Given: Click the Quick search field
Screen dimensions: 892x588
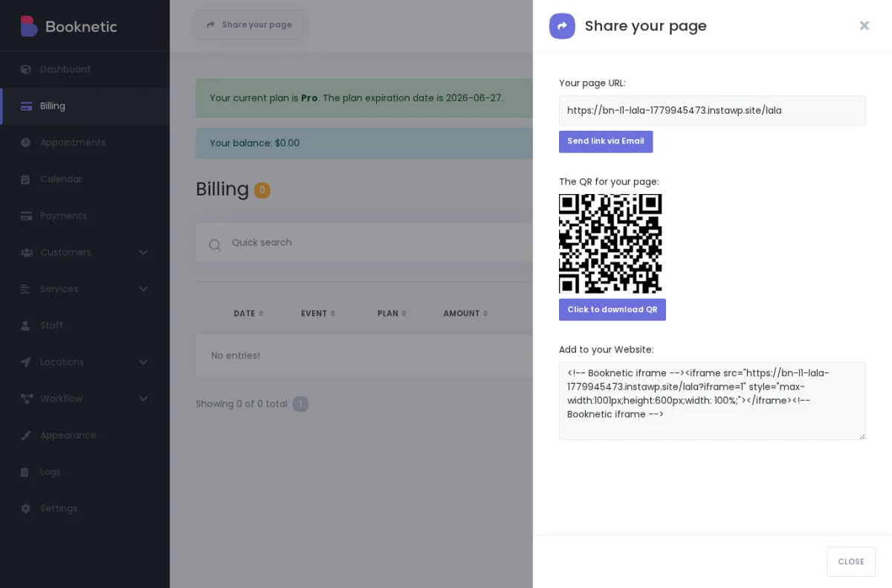Looking at the screenshot, I should 364,242.
